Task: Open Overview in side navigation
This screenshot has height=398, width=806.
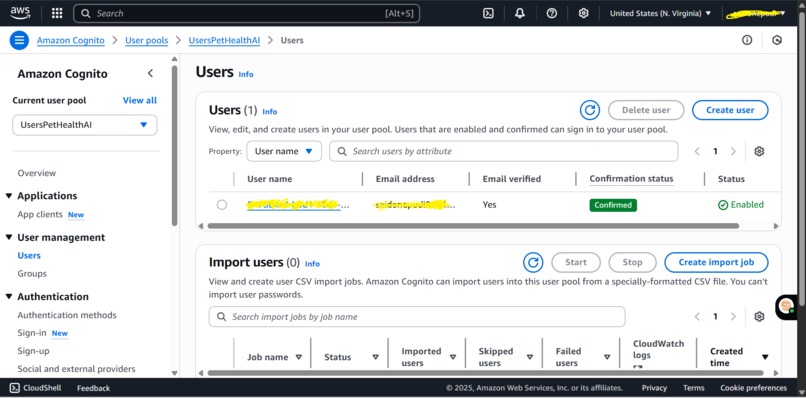Action: 36,173
